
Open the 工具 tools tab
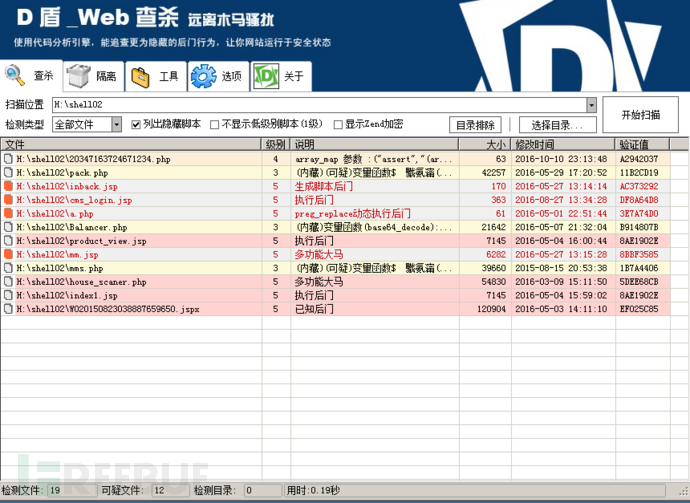(x=155, y=76)
